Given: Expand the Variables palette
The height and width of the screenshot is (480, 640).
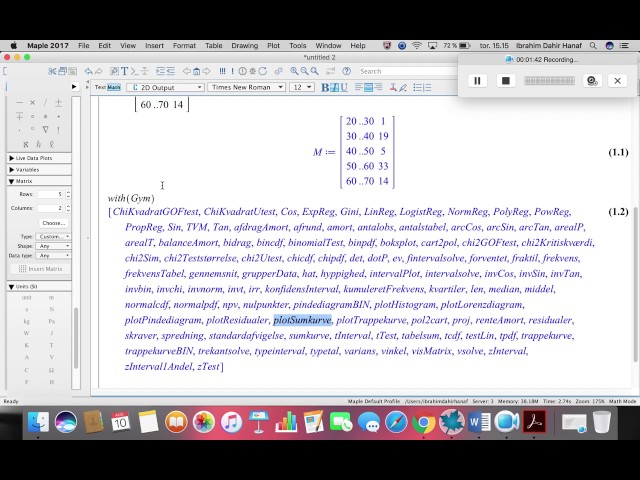Looking at the screenshot, I should coord(39,169).
